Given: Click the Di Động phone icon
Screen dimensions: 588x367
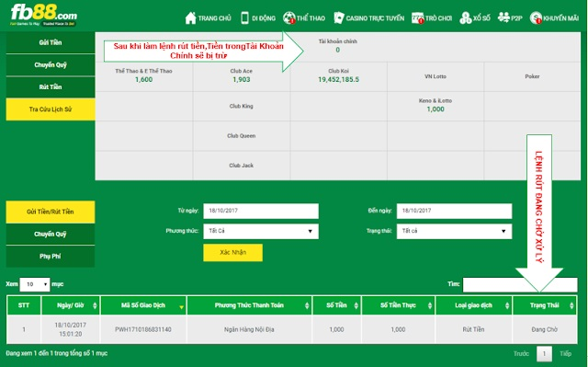Looking at the screenshot, I should tap(244, 18).
